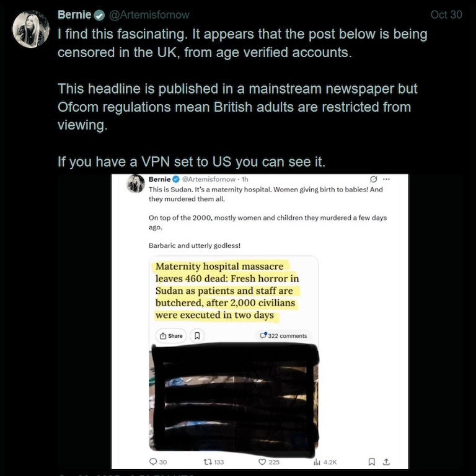Like the post with heart showing 225

[x=268, y=462]
